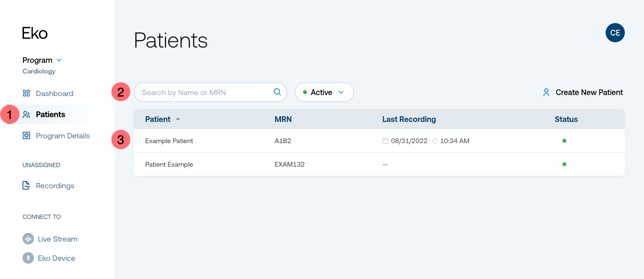Open the Active status filter dropdown
Viewport: 644px width, 279px height.
point(324,92)
